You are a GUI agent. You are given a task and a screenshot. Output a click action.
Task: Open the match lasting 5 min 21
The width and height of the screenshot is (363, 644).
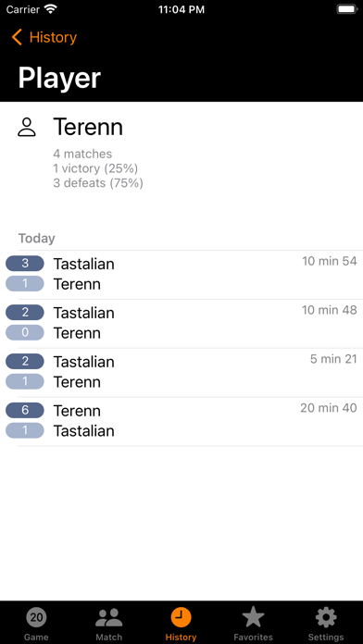pos(181,372)
